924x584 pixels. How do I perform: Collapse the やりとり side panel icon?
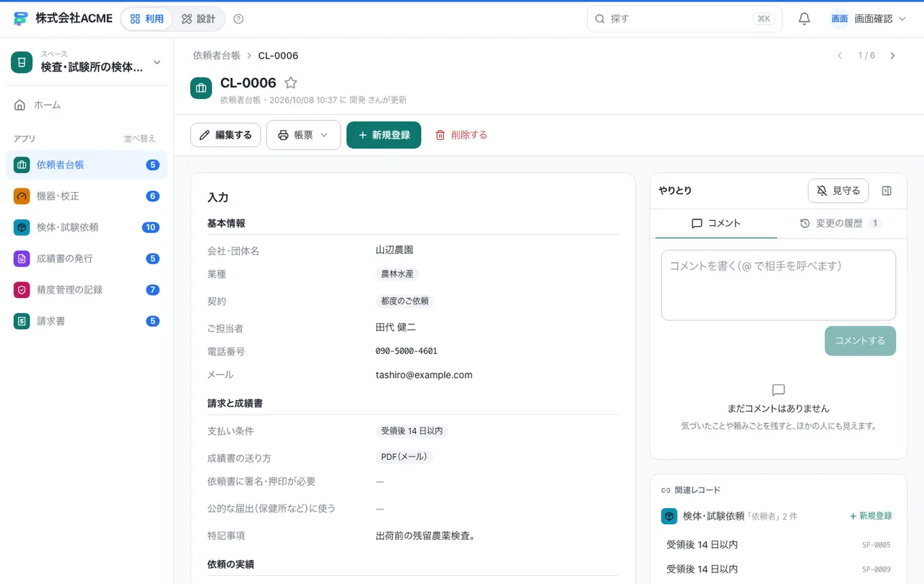pyautogui.click(x=887, y=191)
